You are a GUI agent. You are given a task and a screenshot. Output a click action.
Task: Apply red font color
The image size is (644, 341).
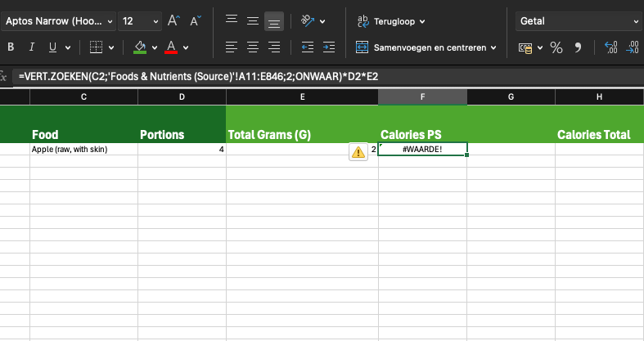pos(171,47)
